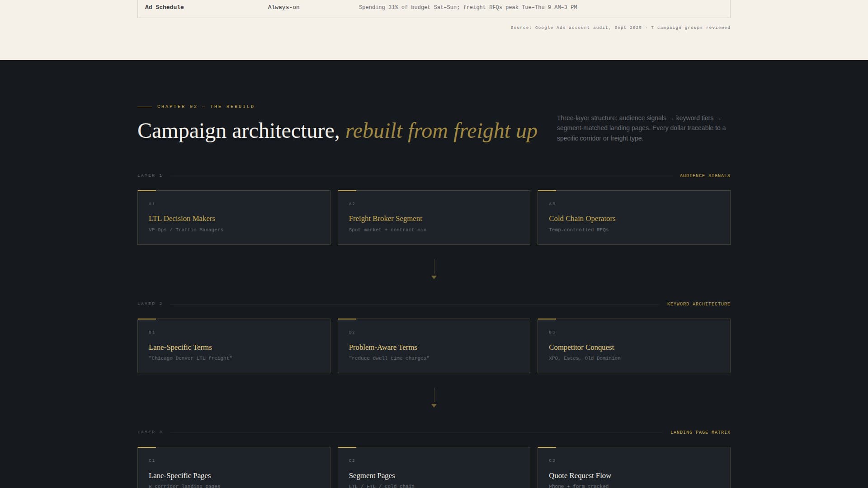The height and width of the screenshot is (488, 868).
Task: Click the 'LANDING PAGE MATRIX' label
Action: 700,432
